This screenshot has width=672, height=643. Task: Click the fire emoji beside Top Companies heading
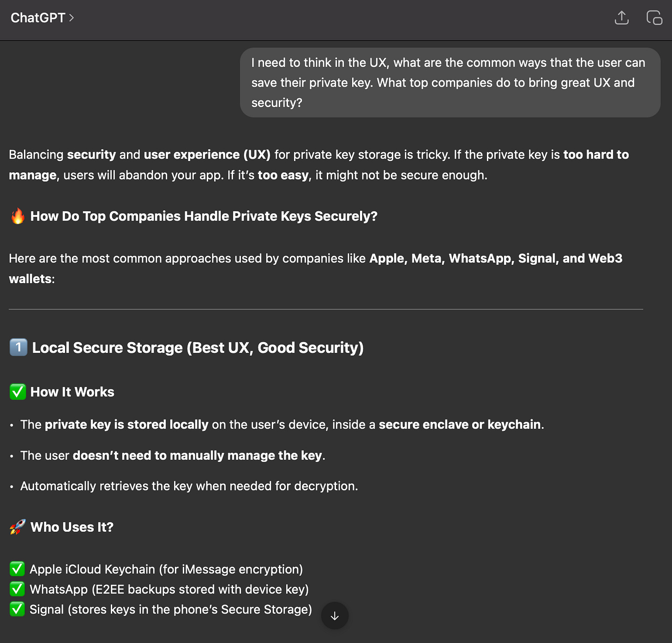coord(18,216)
